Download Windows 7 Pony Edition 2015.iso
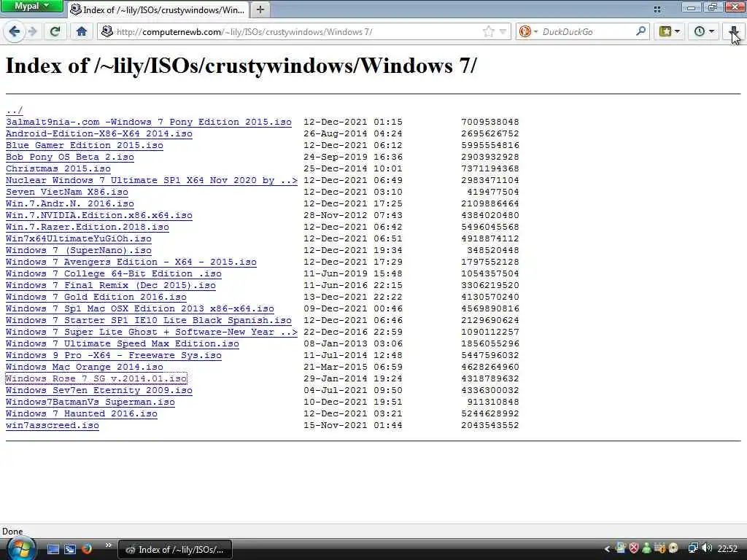The height and width of the screenshot is (560, 747). [x=149, y=122]
